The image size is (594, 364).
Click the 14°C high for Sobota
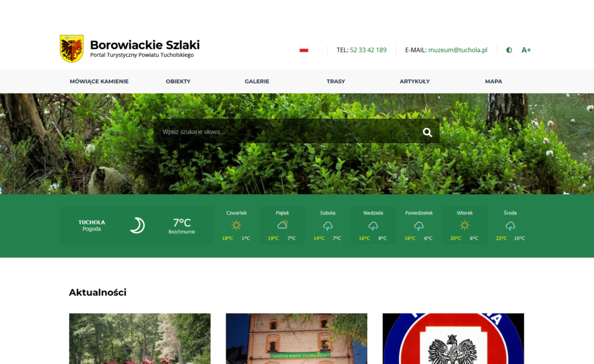pyautogui.click(x=319, y=238)
